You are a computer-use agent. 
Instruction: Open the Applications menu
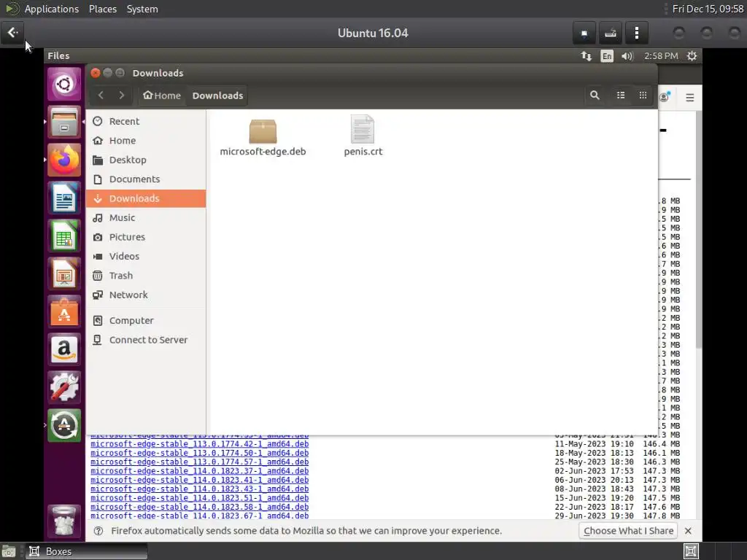[x=52, y=9]
